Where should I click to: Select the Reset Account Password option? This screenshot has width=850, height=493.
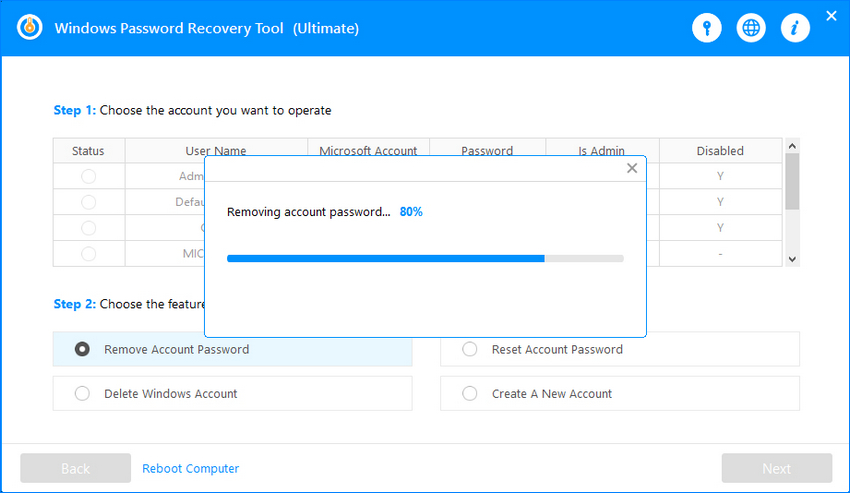pyautogui.click(x=620, y=349)
